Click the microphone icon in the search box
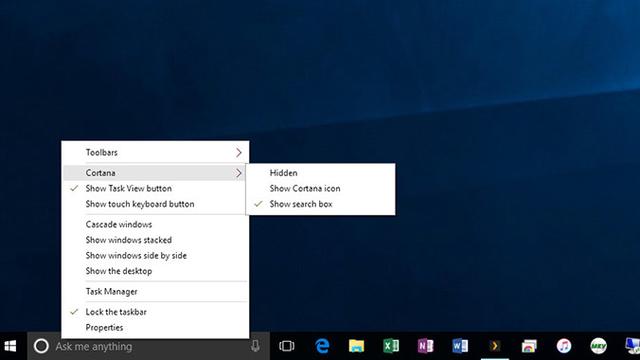 click(256, 346)
